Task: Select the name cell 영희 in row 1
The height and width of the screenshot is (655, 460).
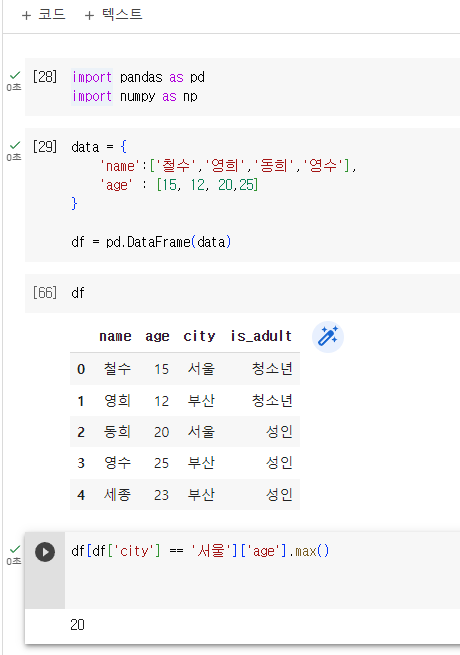Action: (x=117, y=401)
